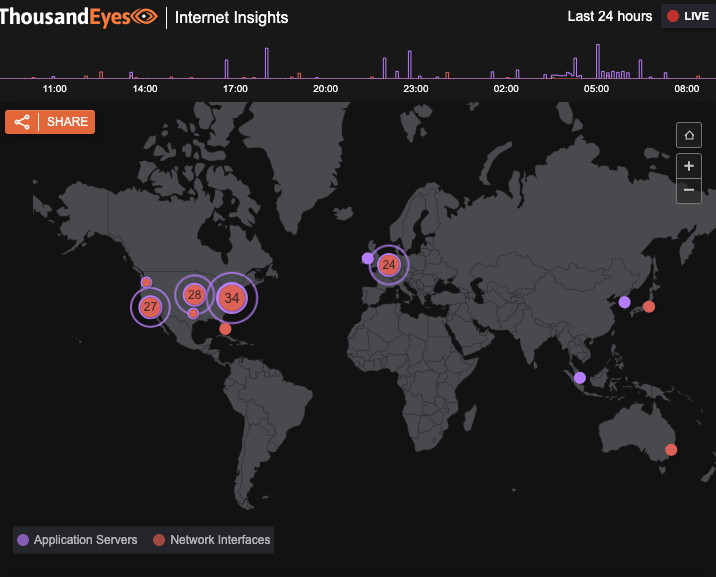Viewport: 716px width, 577px height.
Task: Toggle Network Interfaces legend filter
Action: coord(212,540)
